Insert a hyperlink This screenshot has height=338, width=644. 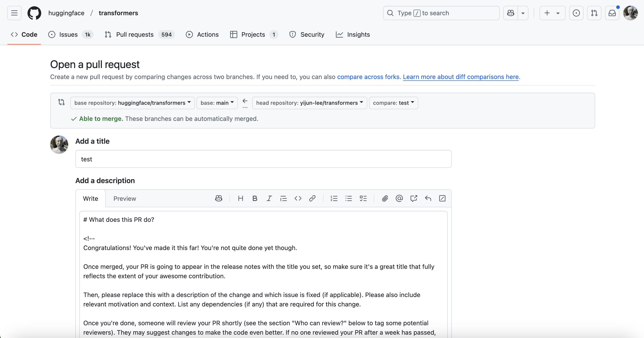click(312, 198)
